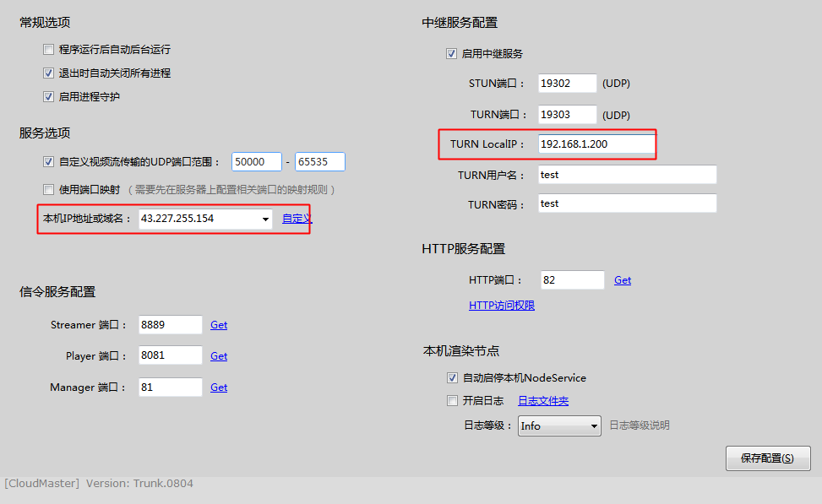Toggle 自定义视频流传输的UDP端口范围 checkbox

point(49,162)
